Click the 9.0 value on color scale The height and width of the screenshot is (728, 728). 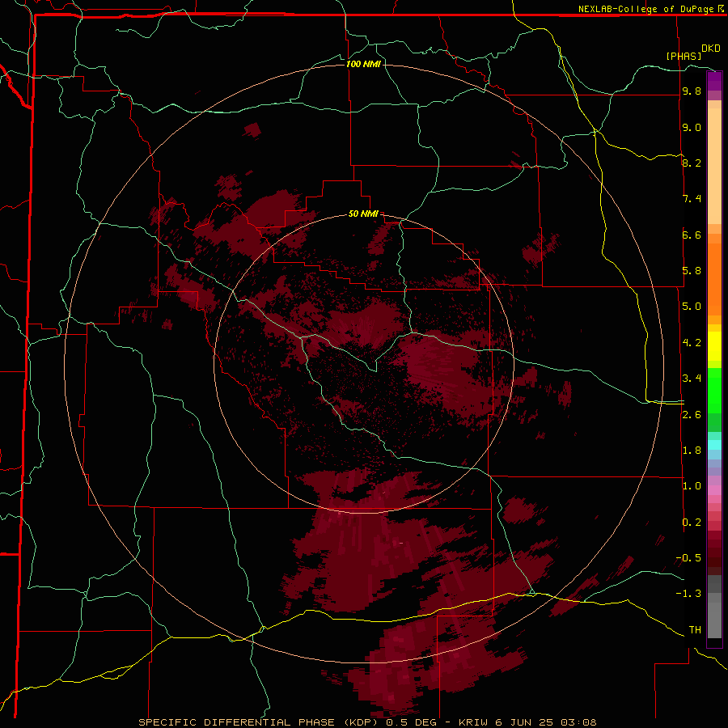click(x=692, y=127)
